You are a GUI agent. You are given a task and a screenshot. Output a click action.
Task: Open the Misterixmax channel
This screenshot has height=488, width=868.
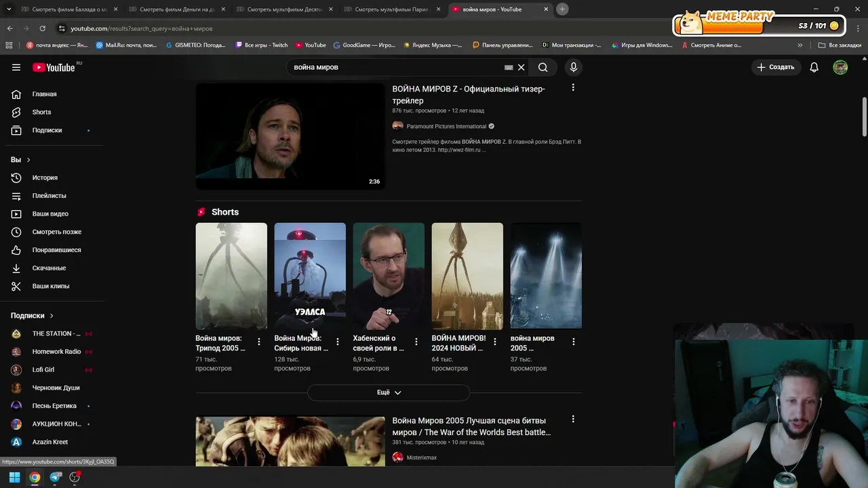tap(421, 457)
